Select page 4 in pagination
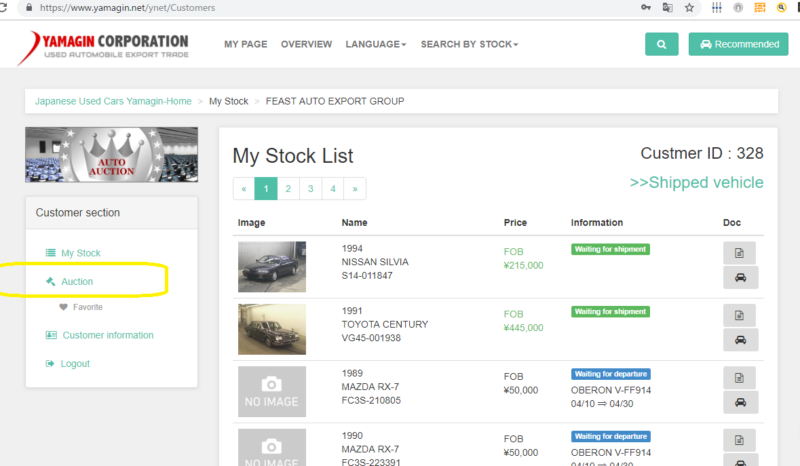Image resolution: width=800 pixels, height=466 pixels. [333, 189]
